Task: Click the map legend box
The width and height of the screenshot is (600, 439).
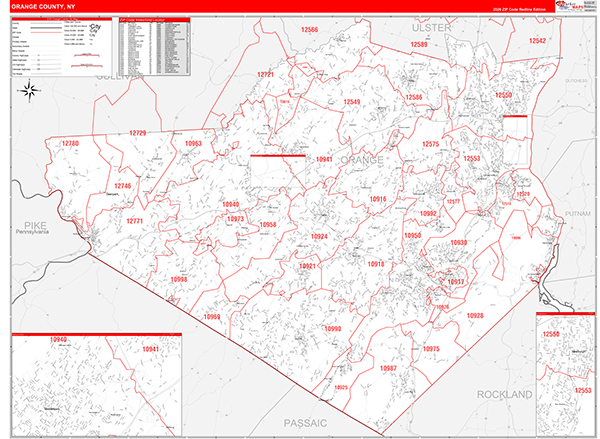Action: pyautogui.click(x=62, y=47)
